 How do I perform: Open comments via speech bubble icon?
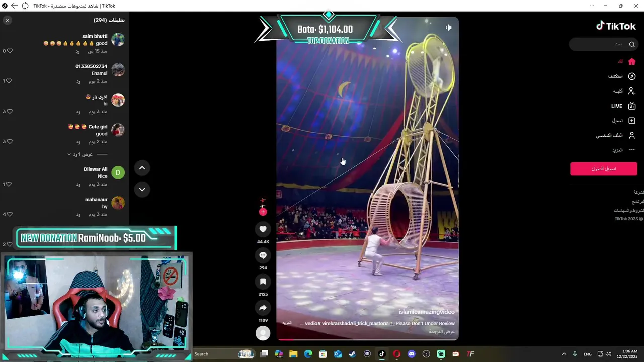263,255
